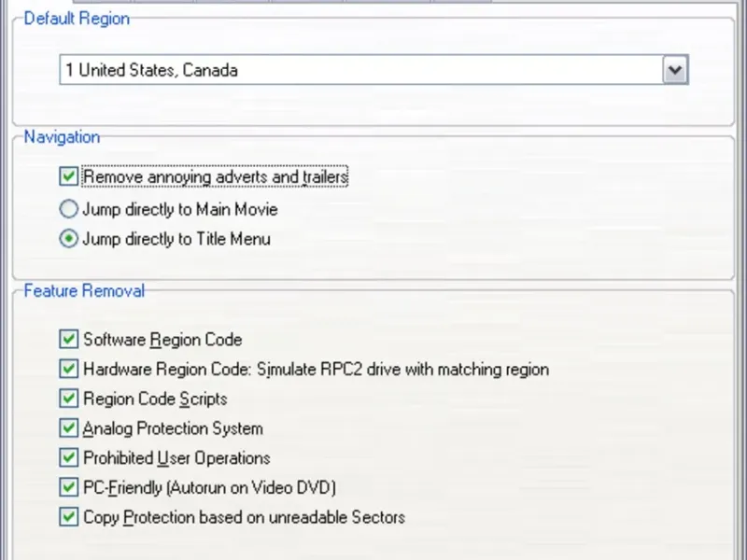Toggle Analog Protection System checkbox
747x560 pixels.
tap(68, 427)
